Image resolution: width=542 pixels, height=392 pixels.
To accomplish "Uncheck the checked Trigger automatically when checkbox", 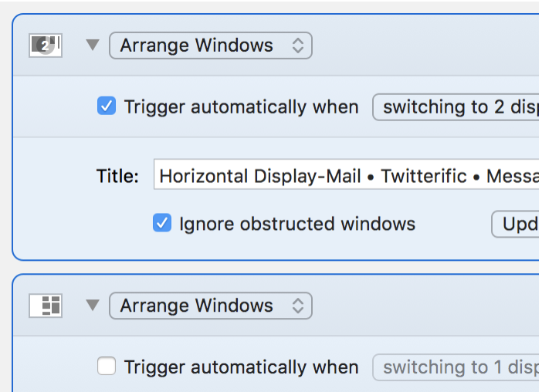I will [x=107, y=106].
